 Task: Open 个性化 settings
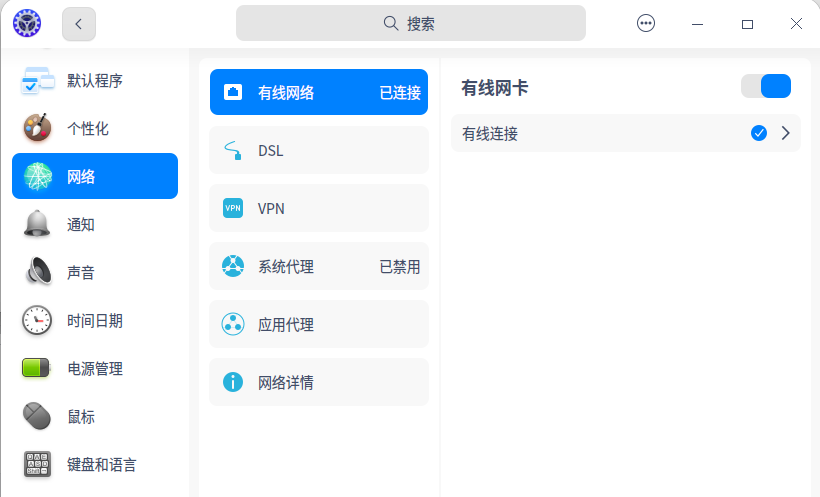tap(95, 128)
